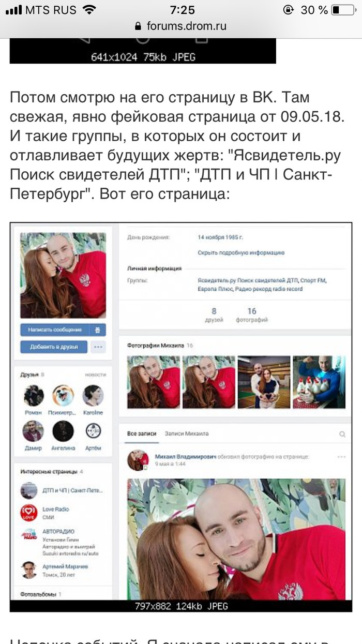
Task: Tap the lock icon beside forums.drom.ru
Action: click(x=138, y=26)
